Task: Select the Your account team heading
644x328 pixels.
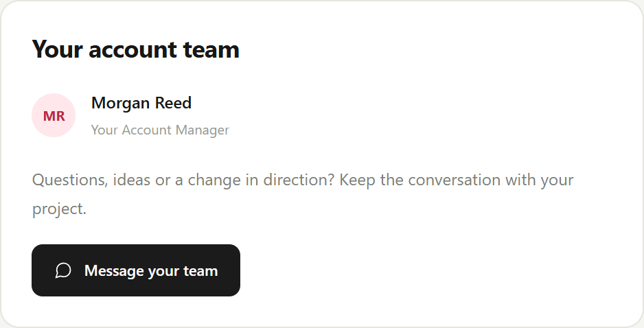Action: click(x=135, y=49)
